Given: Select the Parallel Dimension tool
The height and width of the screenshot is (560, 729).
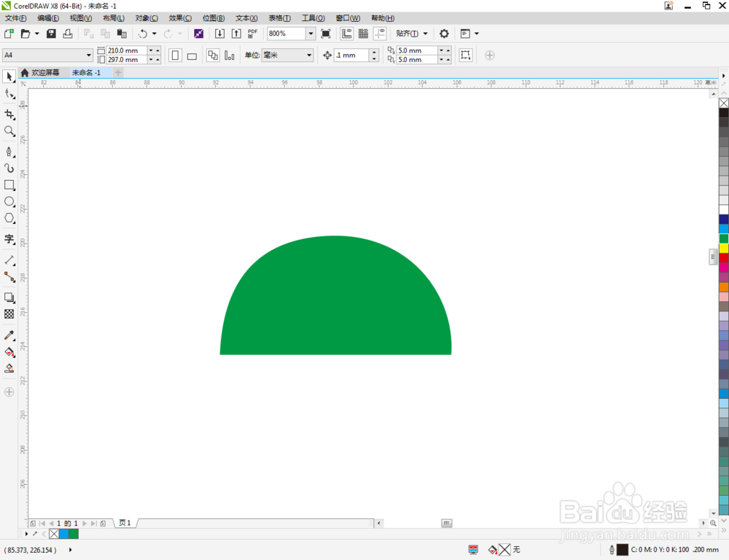Looking at the screenshot, I should tap(9, 260).
